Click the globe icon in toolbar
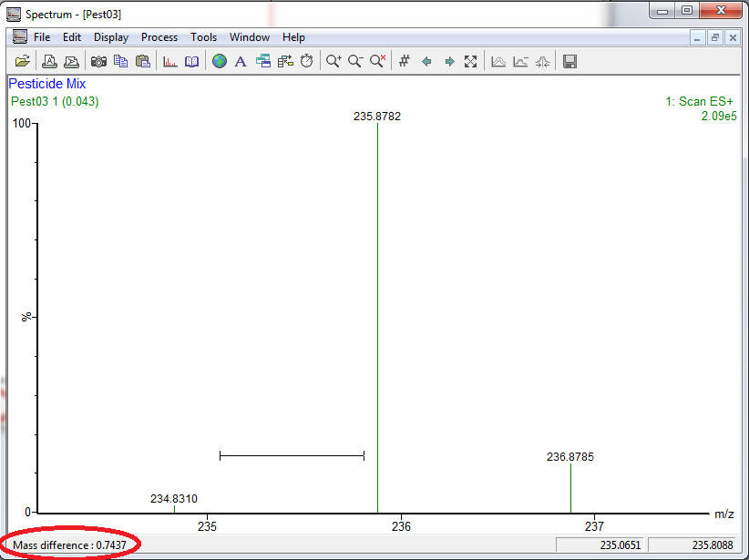The image size is (749, 560). [220, 62]
